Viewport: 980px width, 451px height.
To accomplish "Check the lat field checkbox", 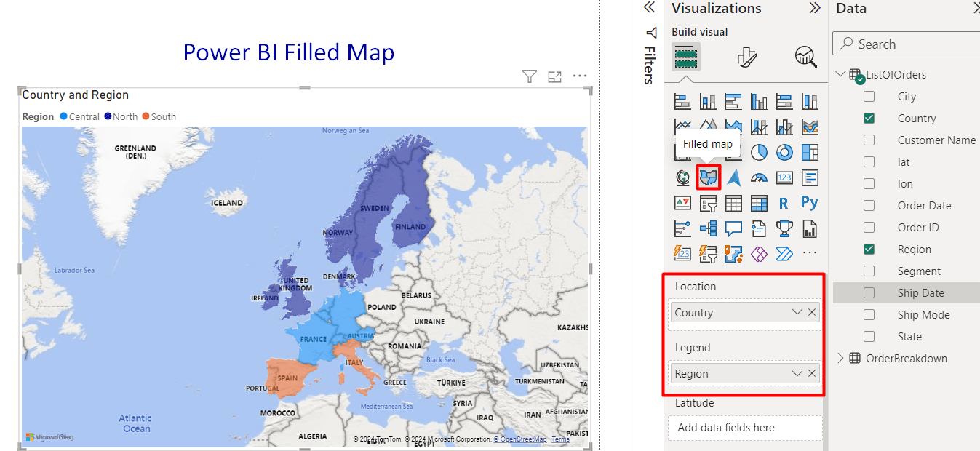I will coord(869,161).
